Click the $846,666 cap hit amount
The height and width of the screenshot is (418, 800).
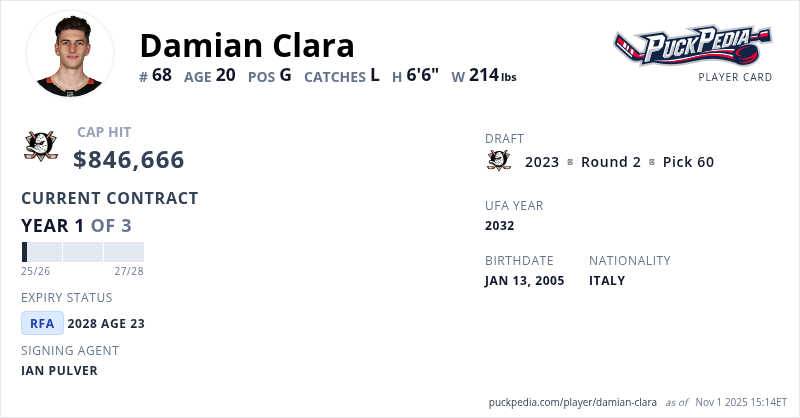pos(129,160)
